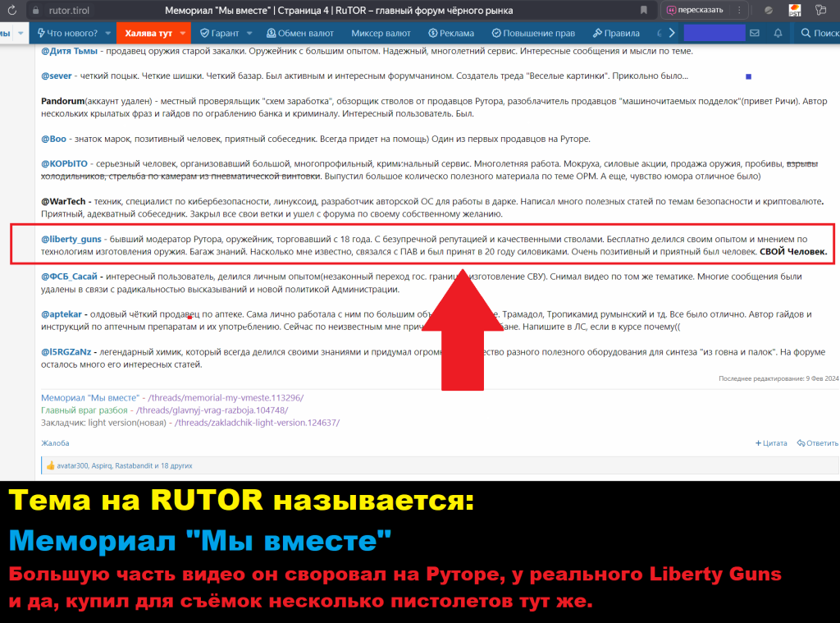Open @Дитя Тьмы user profile
This screenshot has height=623, width=840.
pyautogui.click(x=69, y=51)
